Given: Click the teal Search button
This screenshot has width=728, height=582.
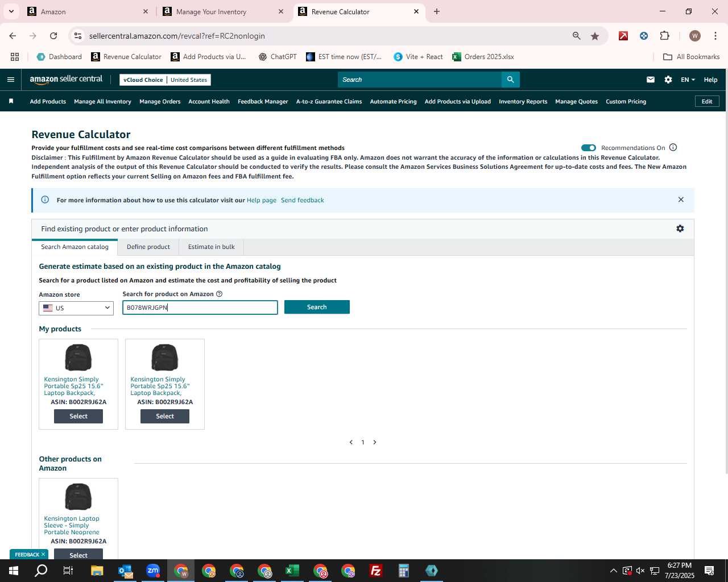Looking at the screenshot, I should [x=317, y=307].
